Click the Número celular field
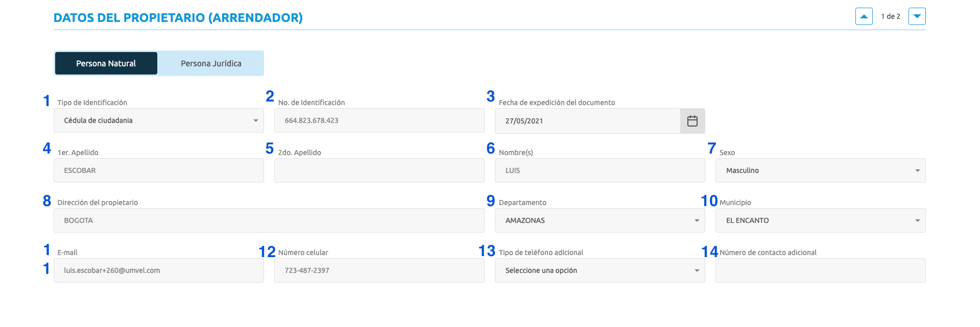The image size is (980, 327). coord(379,270)
